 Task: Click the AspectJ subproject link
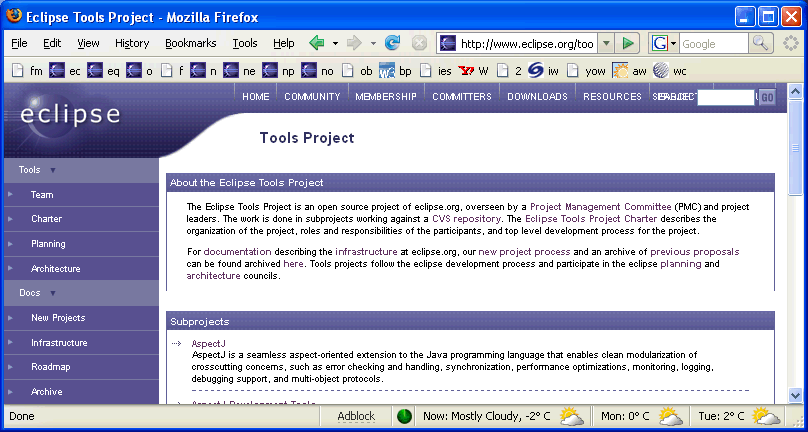coord(209,343)
